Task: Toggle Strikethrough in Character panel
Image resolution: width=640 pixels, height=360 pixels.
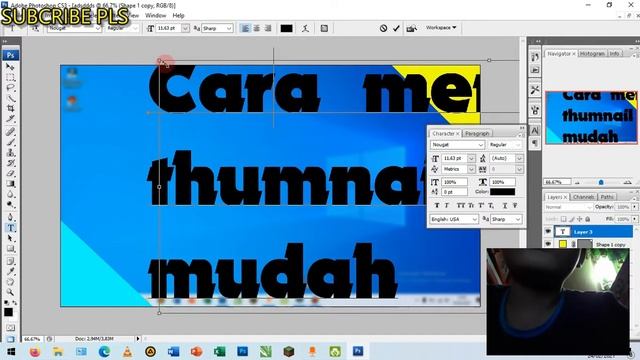Action: tap(515, 205)
